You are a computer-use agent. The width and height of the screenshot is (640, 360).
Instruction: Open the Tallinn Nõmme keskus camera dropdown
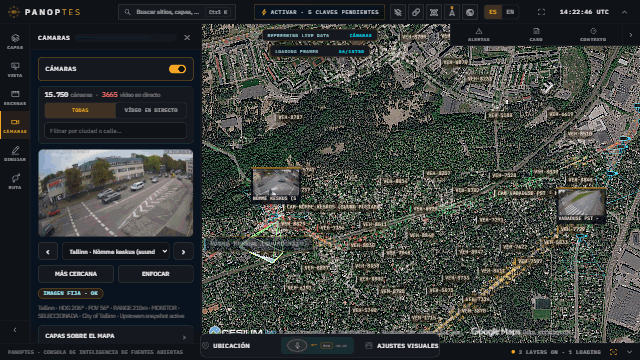pyautogui.click(x=116, y=252)
